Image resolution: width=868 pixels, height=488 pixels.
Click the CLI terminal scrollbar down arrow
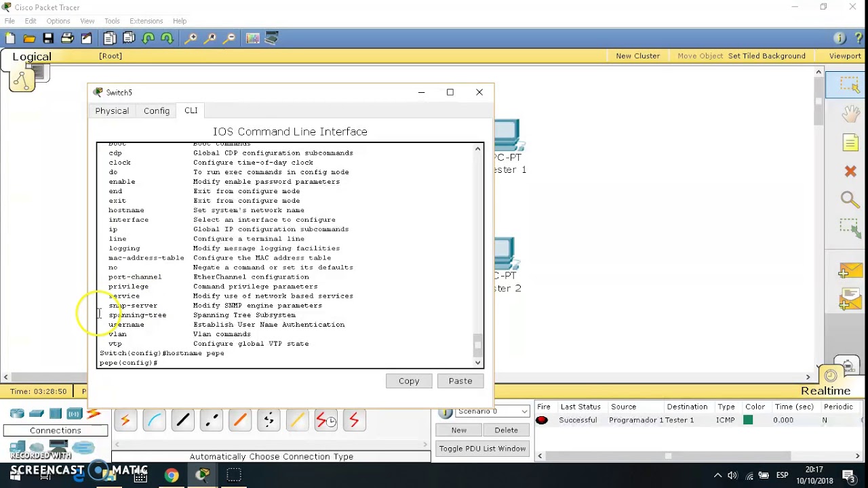coord(478,363)
